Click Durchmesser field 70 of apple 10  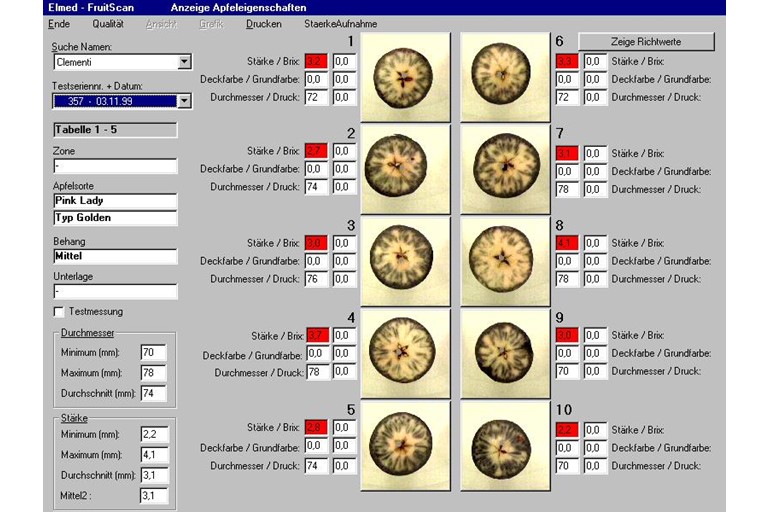(x=567, y=465)
